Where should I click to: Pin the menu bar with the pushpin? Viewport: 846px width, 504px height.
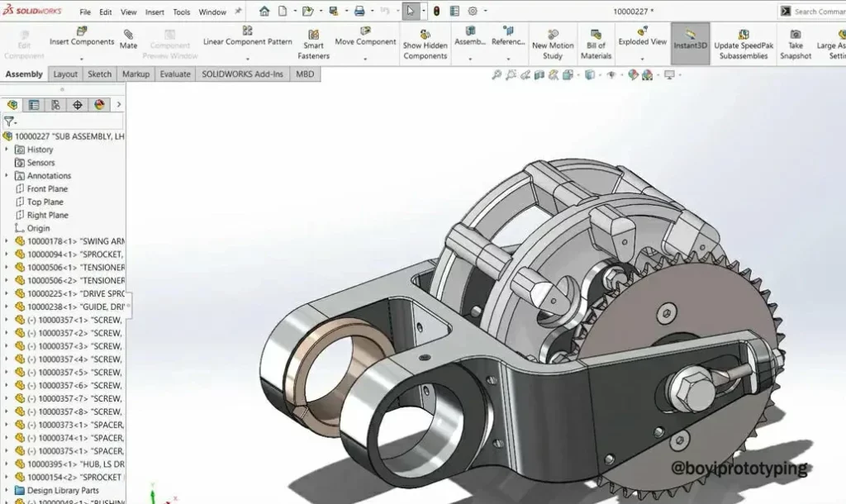[238, 12]
